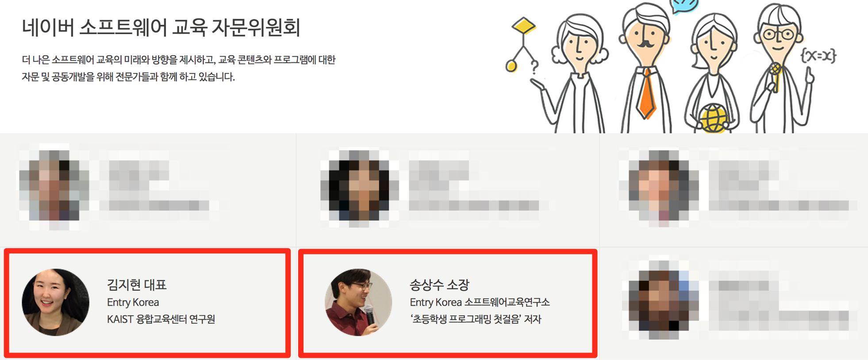868x360 pixels.
Task: Click the {x=x} code symbol illustration
Action: click(x=818, y=56)
